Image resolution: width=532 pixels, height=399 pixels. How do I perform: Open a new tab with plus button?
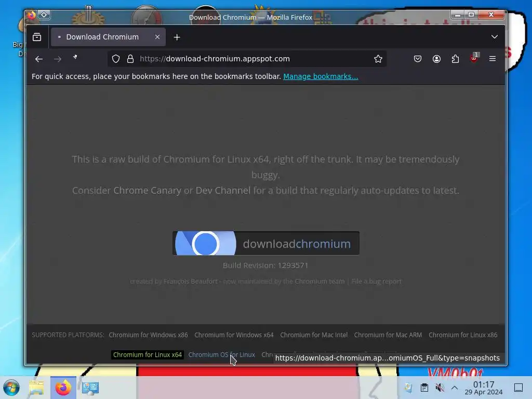(177, 37)
